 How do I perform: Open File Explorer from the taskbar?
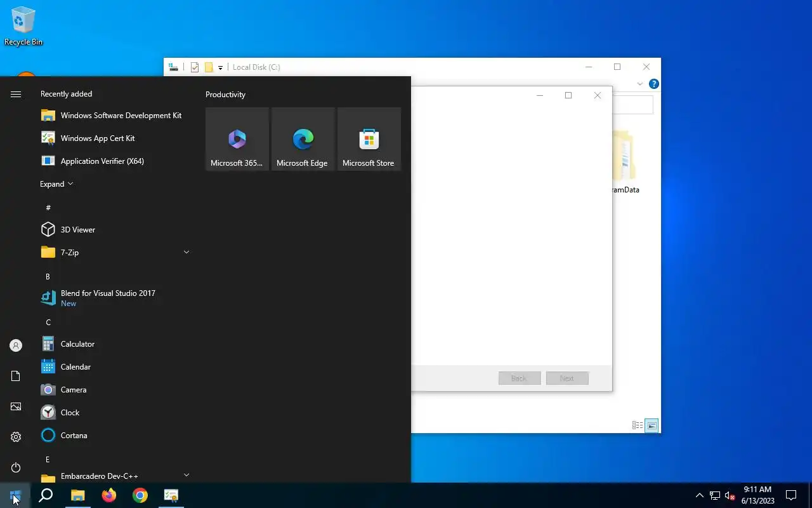[77, 495]
